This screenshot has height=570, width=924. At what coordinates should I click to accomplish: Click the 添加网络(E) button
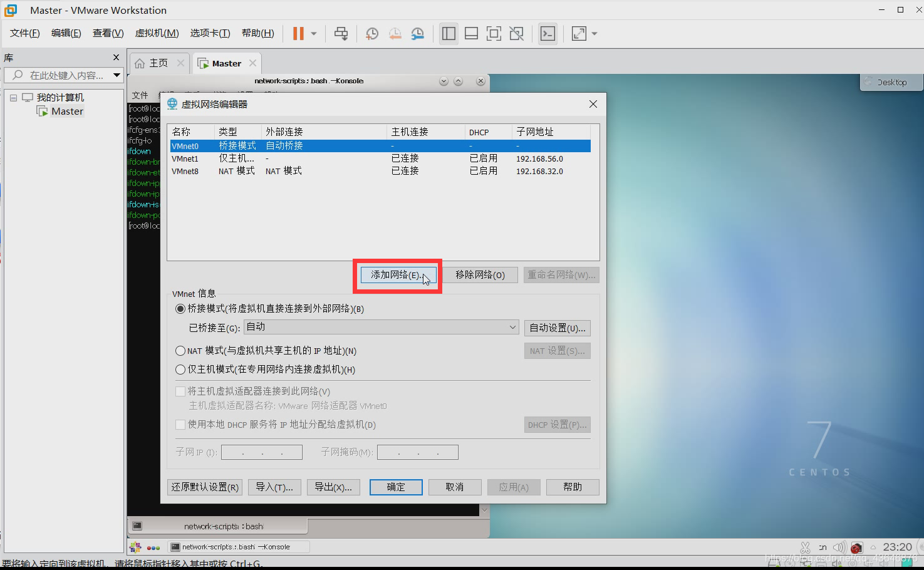point(398,275)
